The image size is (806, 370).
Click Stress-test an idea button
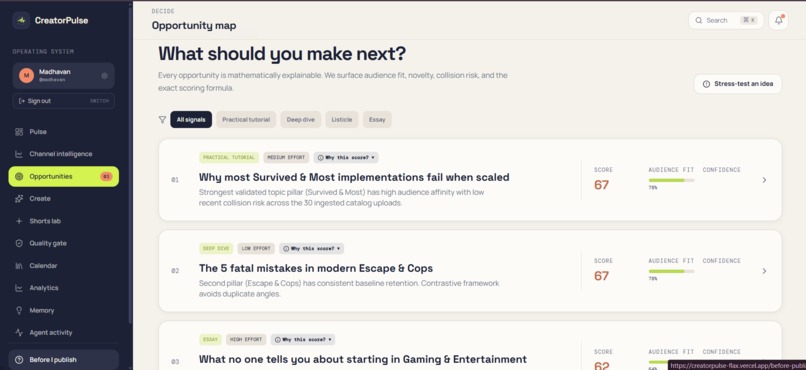(738, 84)
